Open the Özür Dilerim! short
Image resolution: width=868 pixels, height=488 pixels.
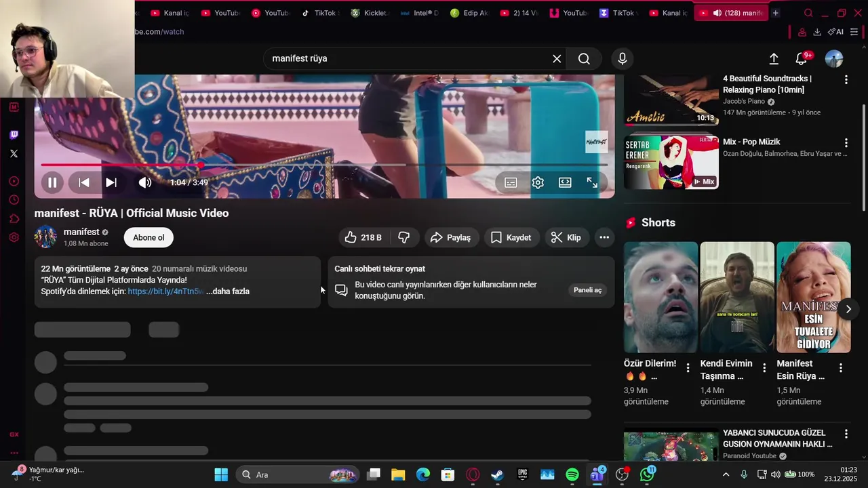[x=660, y=298]
